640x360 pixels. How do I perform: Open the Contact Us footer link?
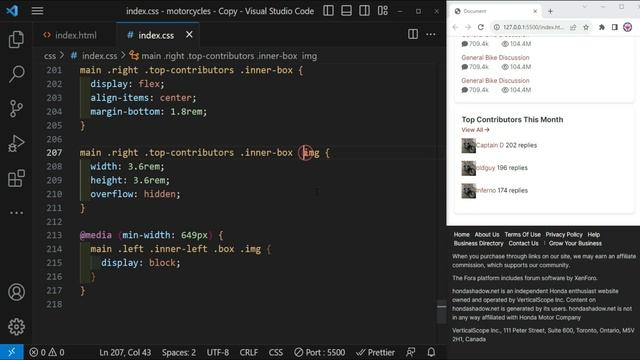point(523,244)
